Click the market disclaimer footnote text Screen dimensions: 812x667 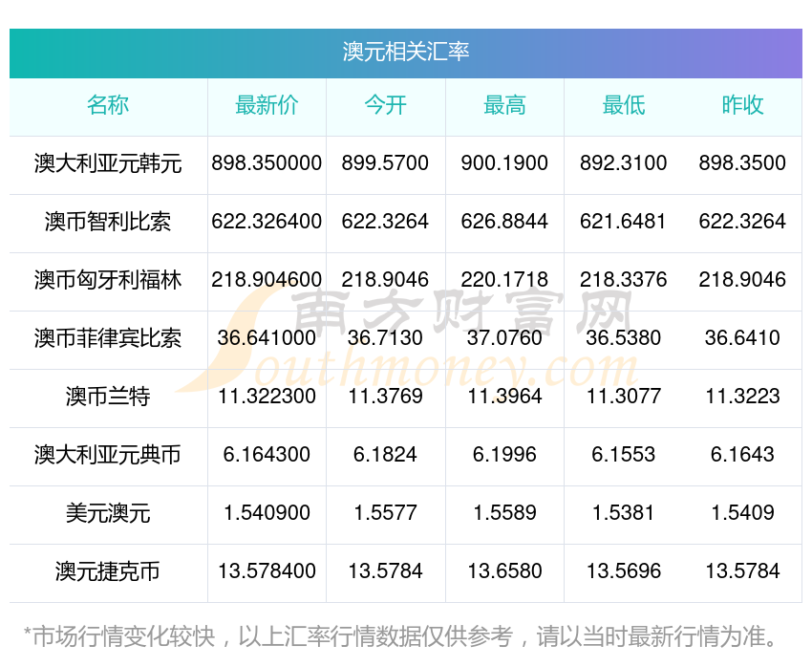(400, 636)
